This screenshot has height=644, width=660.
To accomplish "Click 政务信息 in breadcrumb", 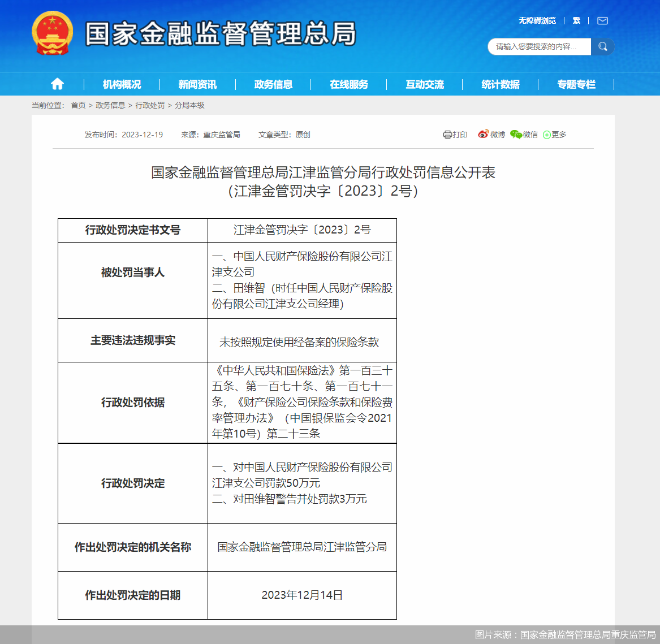I will coord(110,105).
